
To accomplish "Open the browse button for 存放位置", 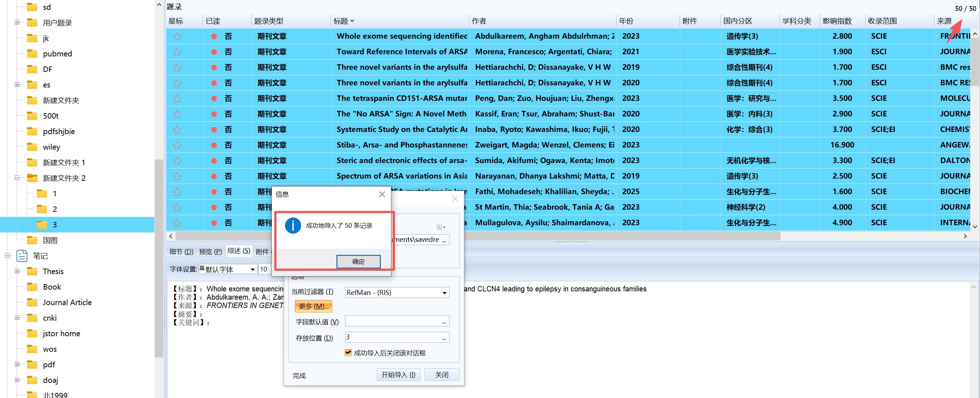I will click(444, 338).
